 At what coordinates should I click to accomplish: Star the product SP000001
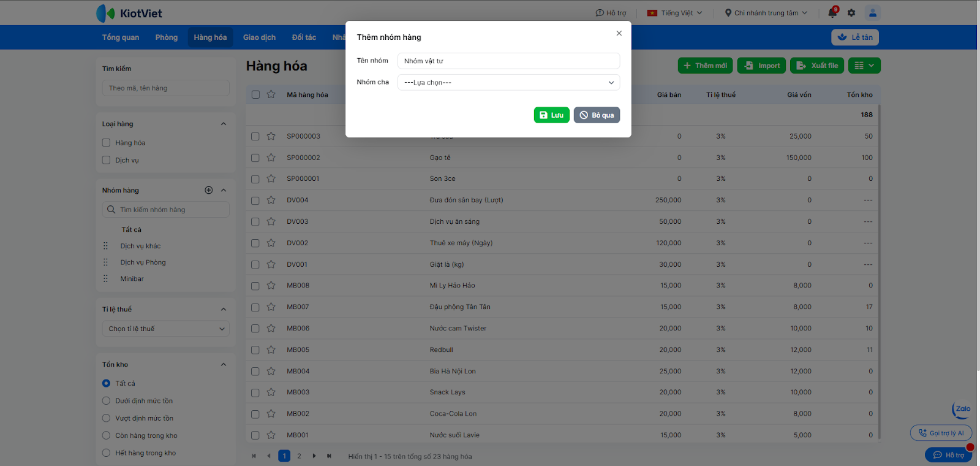click(271, 178)
